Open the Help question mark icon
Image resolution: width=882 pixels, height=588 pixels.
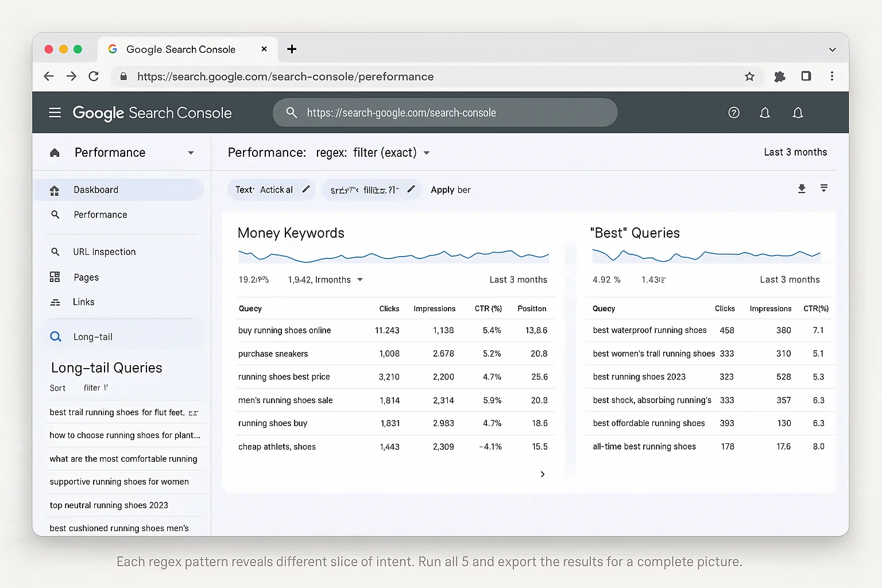point(734,113)
